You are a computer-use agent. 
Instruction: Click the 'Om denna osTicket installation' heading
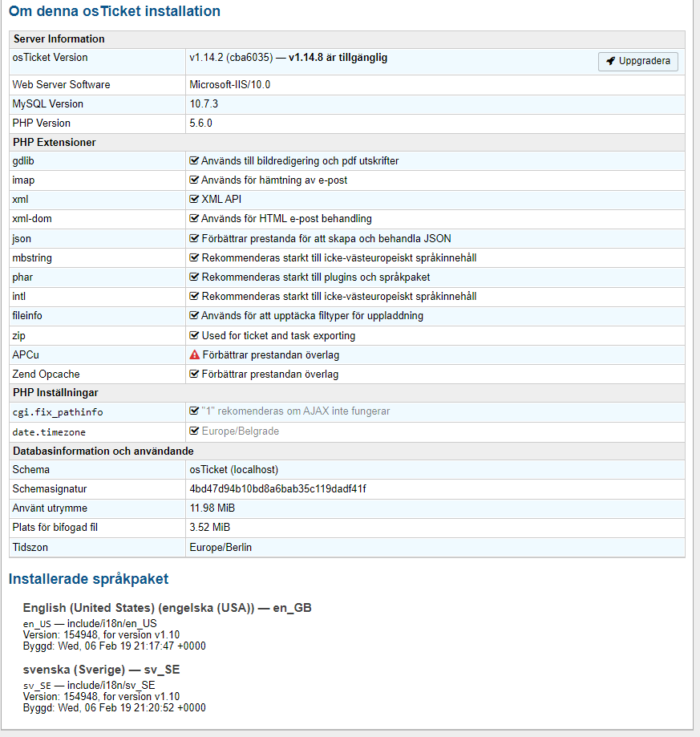click(115, 10)
